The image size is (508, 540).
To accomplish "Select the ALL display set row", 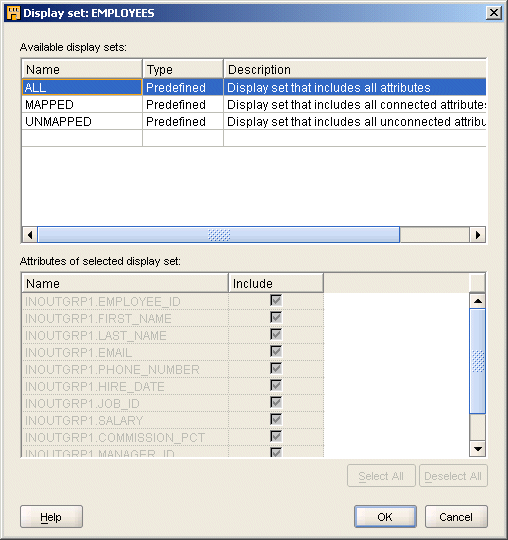I will [254, 87].
